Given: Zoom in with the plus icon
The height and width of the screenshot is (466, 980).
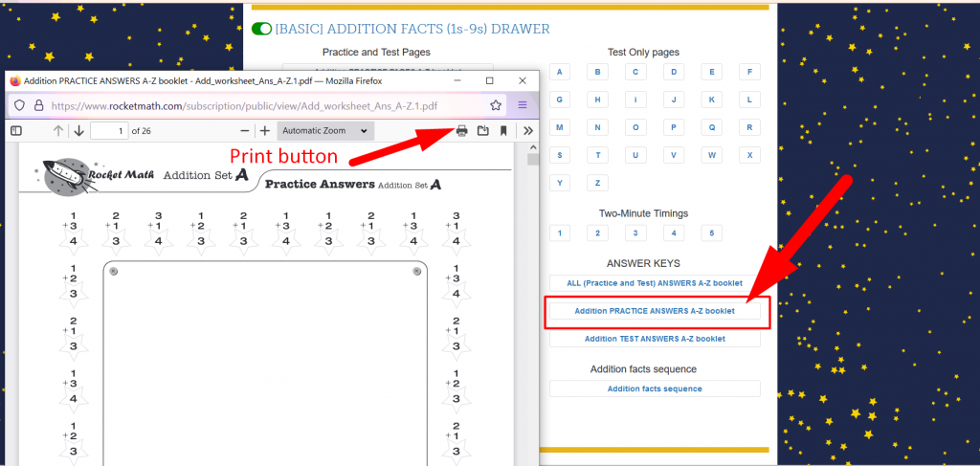Looking at the screenshot, I should coord(265,130).
